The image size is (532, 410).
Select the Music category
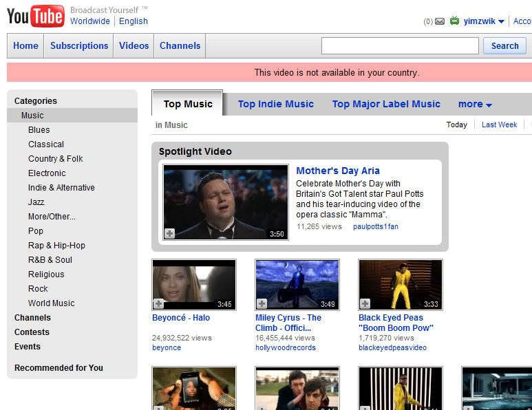(x=72, y=116)
